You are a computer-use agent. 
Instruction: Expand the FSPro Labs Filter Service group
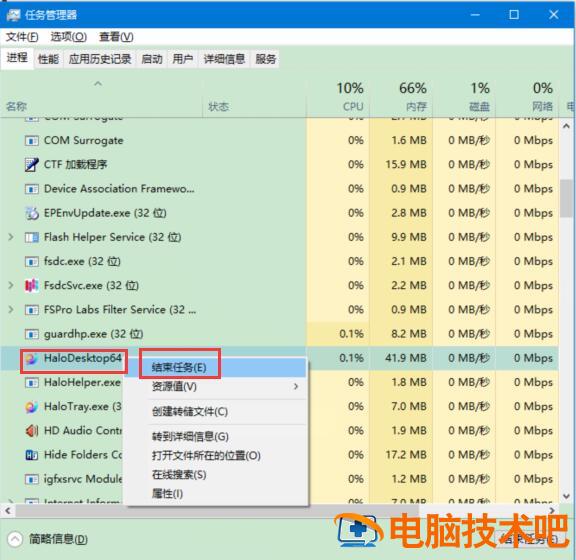point(11,310)
